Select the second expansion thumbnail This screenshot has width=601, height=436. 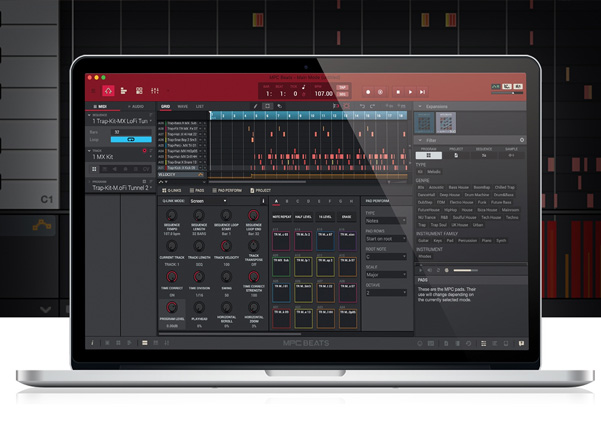446,123
